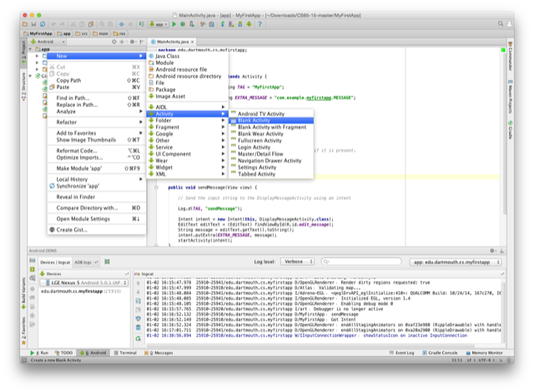The width and height of the screenshot is (534, 392).
Task: Open the app filter edu.dartmouth.cs.myfirstapp dropdown
Action: point(456,262)
